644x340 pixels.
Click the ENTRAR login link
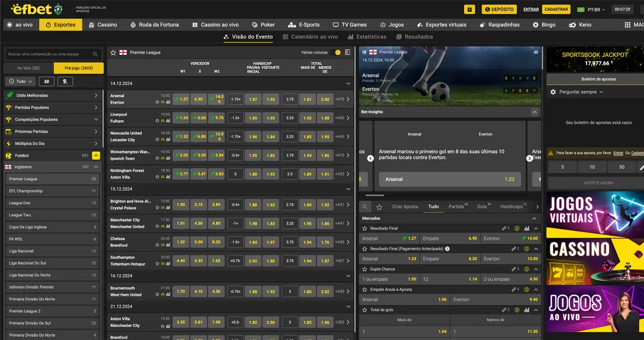pyautogui.click(x=531, y=10)
